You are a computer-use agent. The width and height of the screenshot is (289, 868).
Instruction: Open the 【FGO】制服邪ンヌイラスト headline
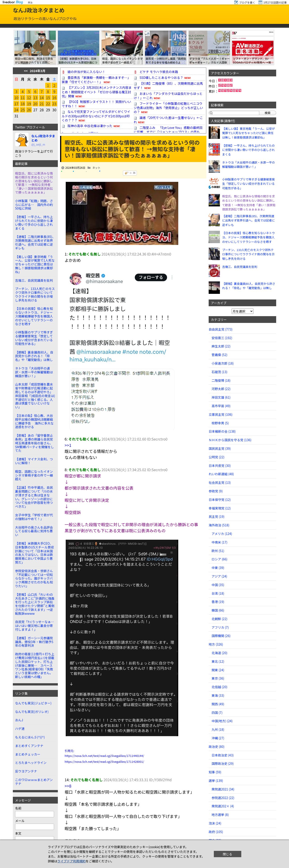point(96,103)
